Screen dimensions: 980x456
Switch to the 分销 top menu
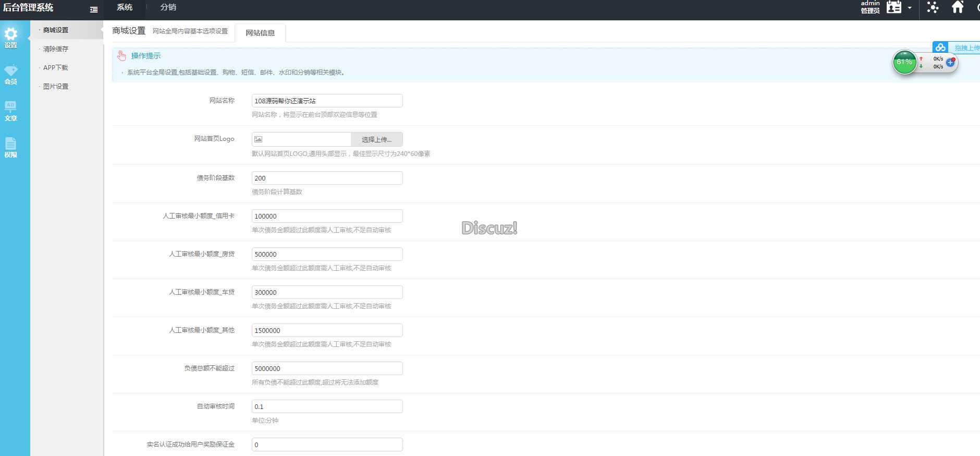point(168,7)
